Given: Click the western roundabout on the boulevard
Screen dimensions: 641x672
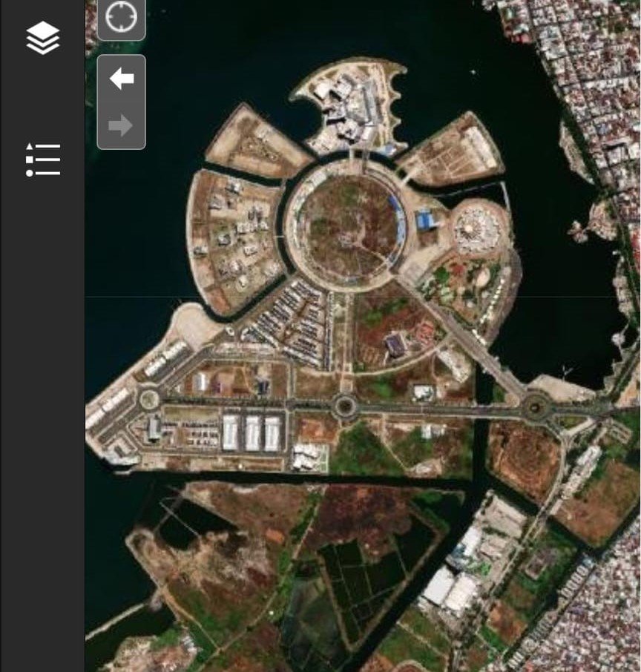Looking at the screenshot, I should coord(149,399).
